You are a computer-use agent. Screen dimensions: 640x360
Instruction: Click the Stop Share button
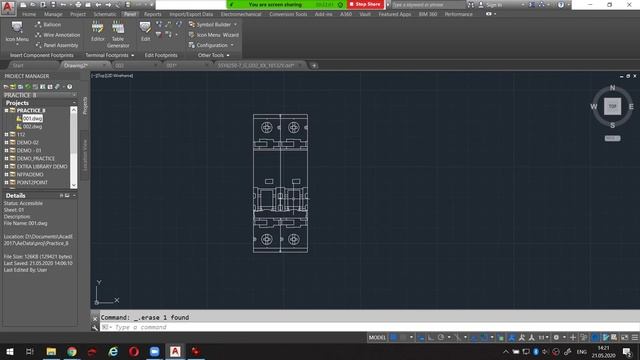[x=365, y=4]
